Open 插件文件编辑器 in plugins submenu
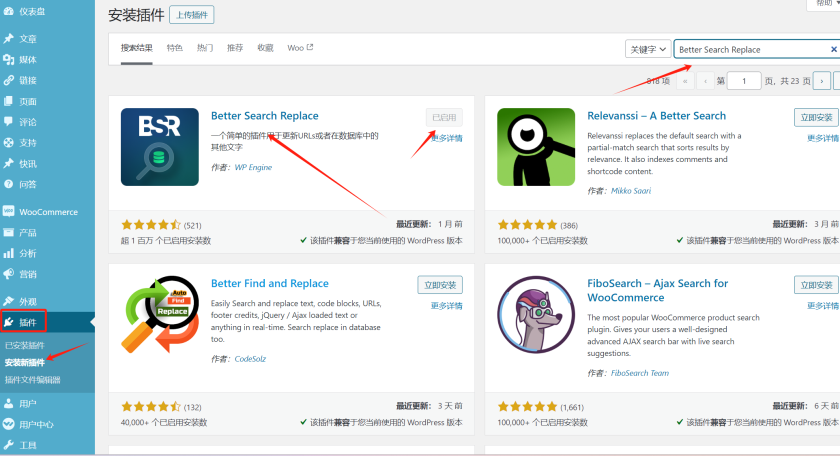The height and width of the screenshot is (456, 840). coord(33,380)
